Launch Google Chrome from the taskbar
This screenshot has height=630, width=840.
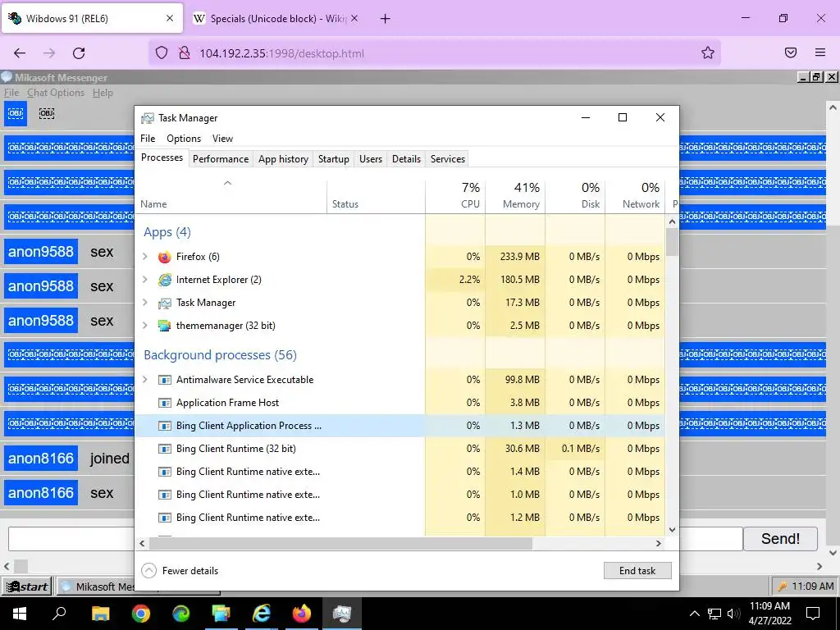click(x=141, y=614)
